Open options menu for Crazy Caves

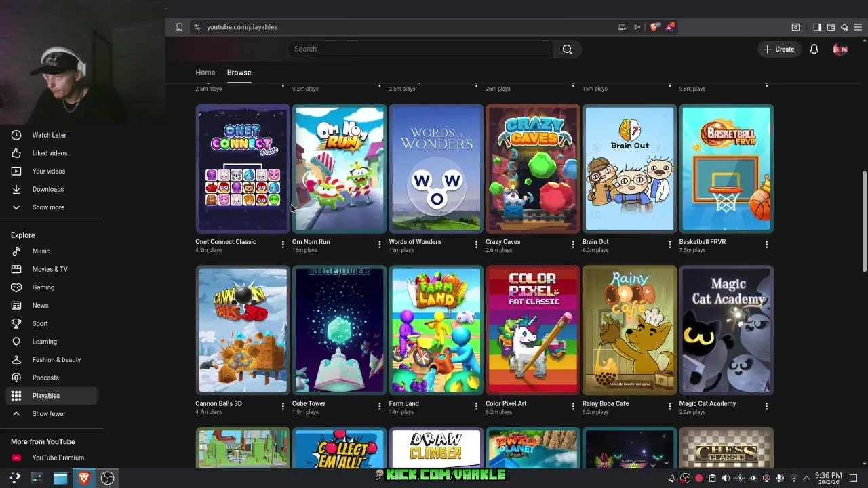tap(573, 244)
